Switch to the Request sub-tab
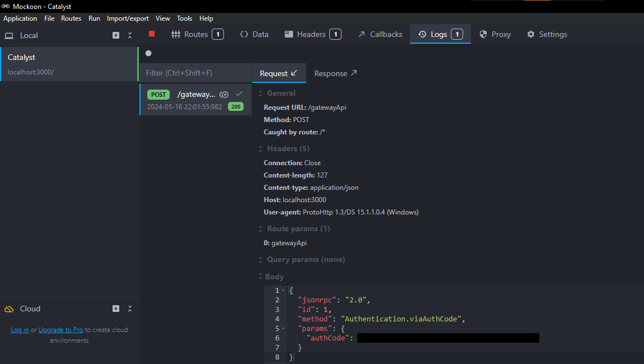The width and height of the screenshot is (644, 364). [x=278, y=73]
